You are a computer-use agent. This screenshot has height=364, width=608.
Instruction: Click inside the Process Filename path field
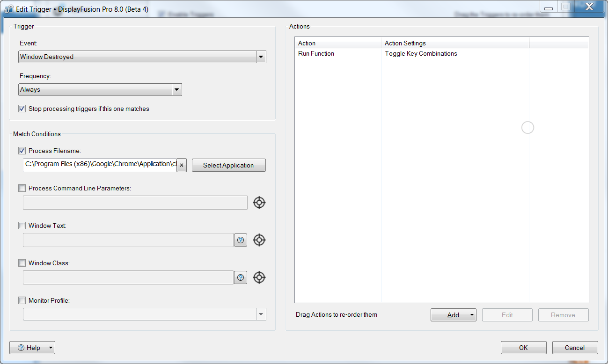point(99,165)
